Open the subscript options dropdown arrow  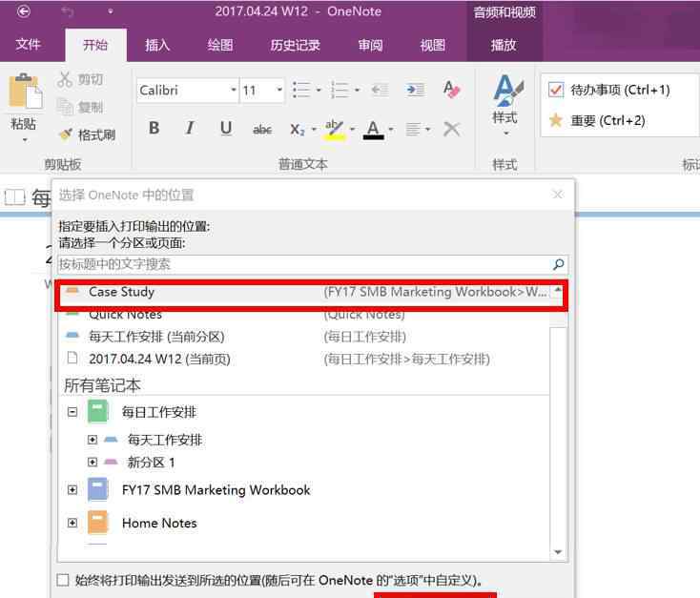click(x=314, y=129)
